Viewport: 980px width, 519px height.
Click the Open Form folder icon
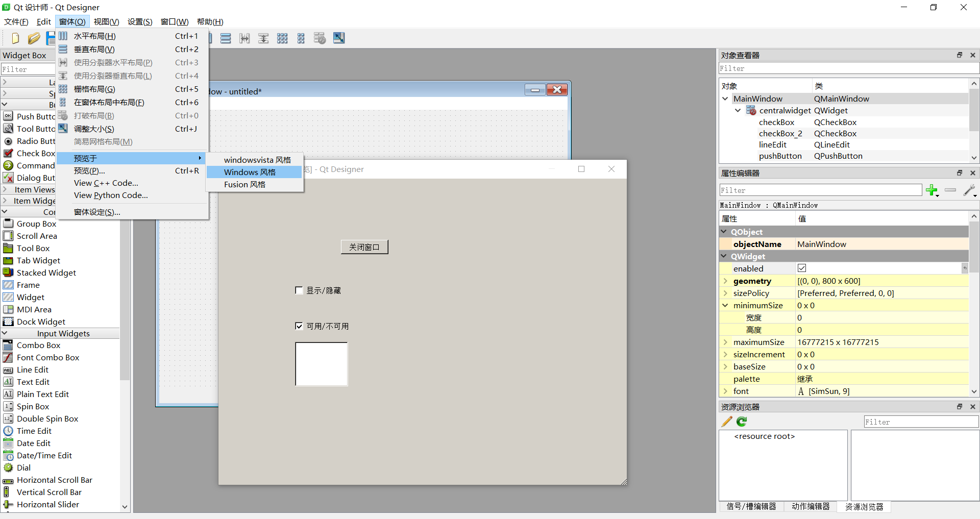click(x=34, y=38)
